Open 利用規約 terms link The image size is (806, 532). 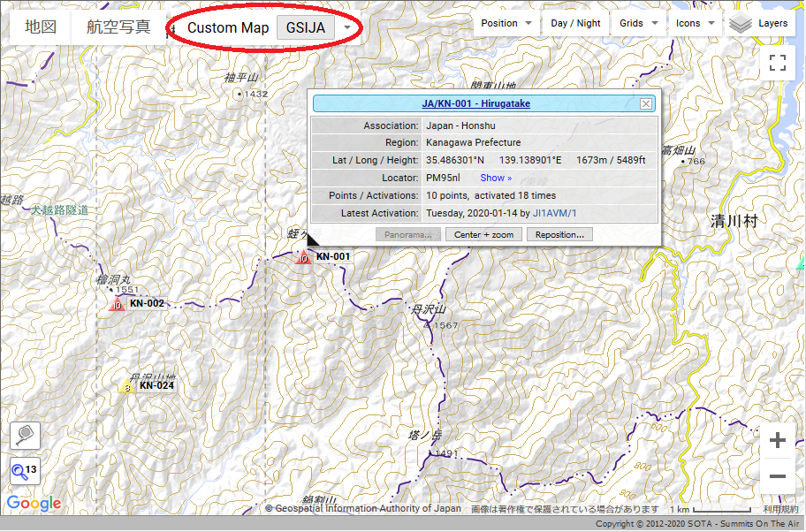781,509
